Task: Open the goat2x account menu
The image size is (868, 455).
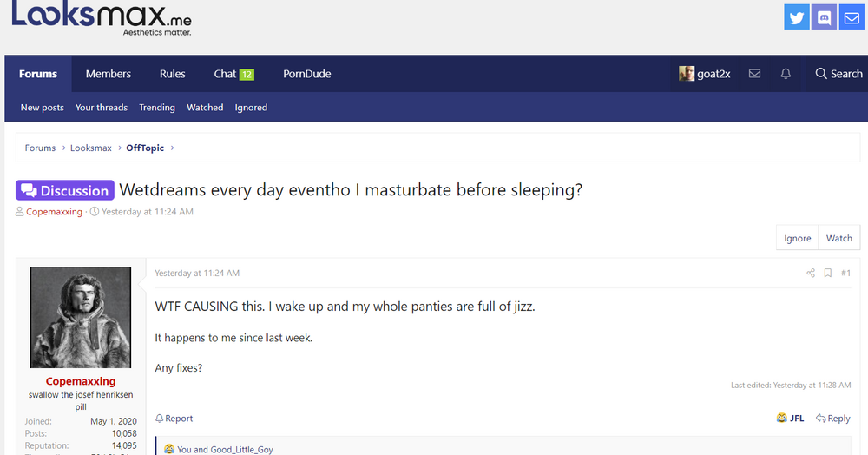Action: click(705, 74)
